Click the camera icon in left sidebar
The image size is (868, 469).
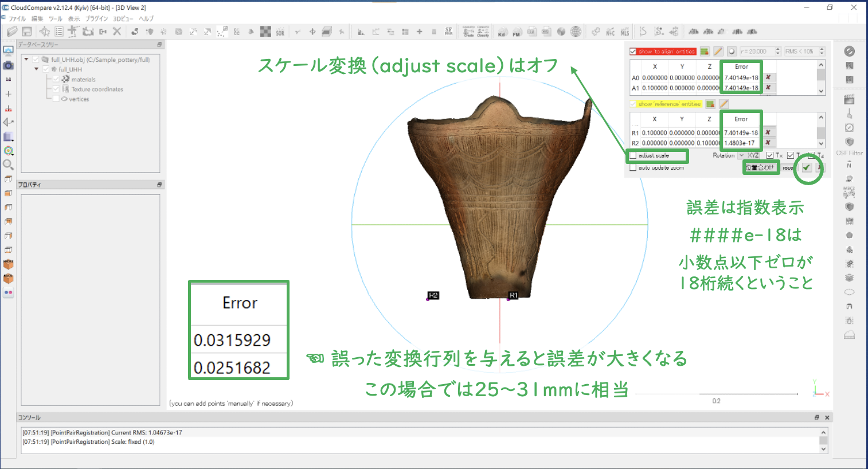(8, 65)
